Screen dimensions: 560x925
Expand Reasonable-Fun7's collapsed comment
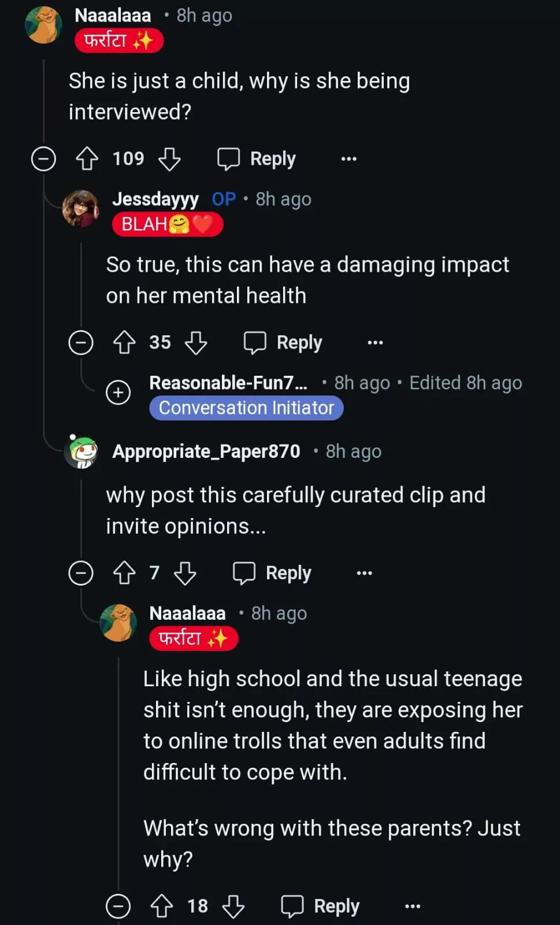[118, 393]
